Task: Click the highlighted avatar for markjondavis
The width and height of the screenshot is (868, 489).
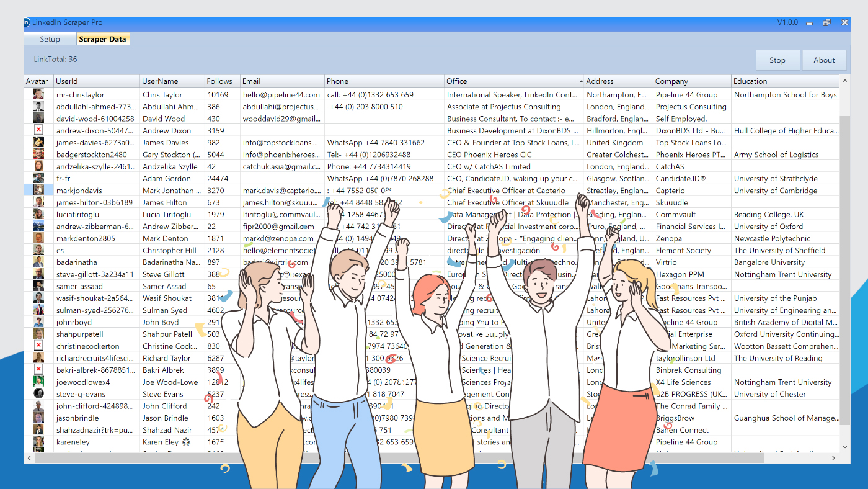Action: pyautogui.click(x=38, y=191)
